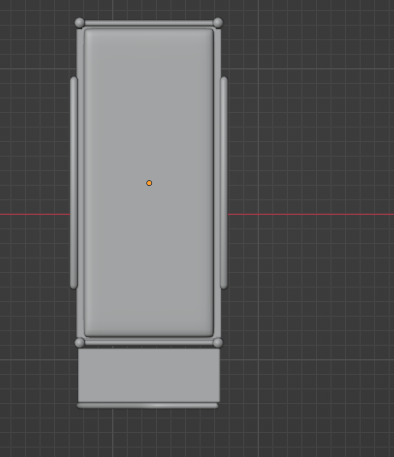The width and height of the screenshot is (394, 457).
Task: Select the plain rectangular block below the frame
Action: [149, 375]
